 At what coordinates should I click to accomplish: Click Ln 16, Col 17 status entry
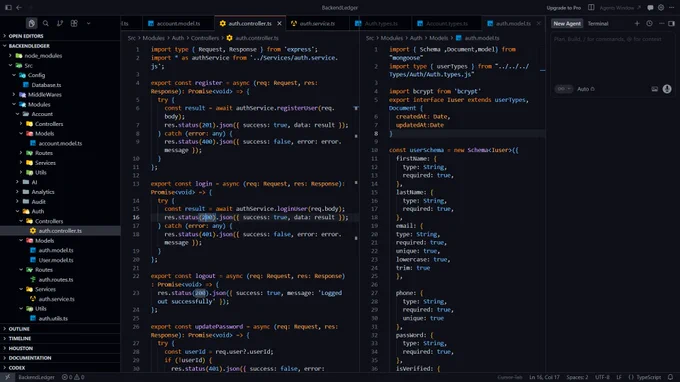coord(544,377)
